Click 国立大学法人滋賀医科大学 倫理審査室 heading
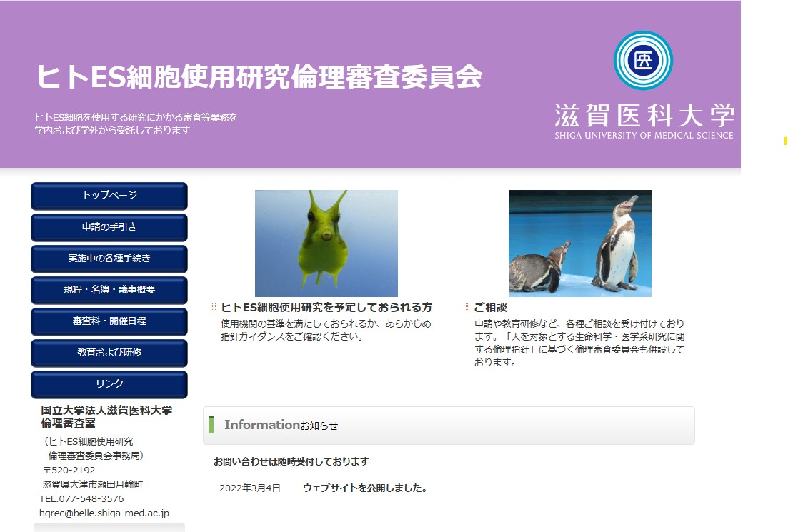 pos(106,416)
